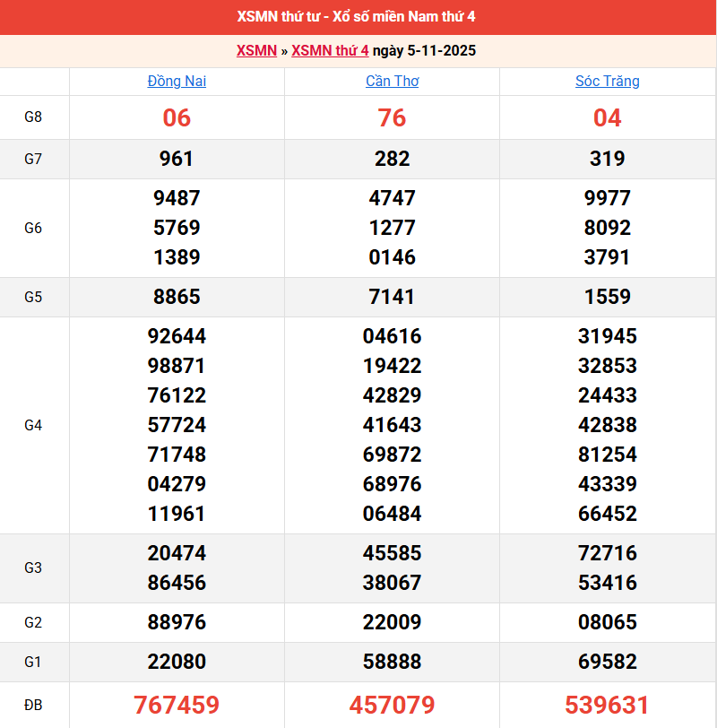Select the special prize number 457079
Screen dimensions: 717x728
392,705
